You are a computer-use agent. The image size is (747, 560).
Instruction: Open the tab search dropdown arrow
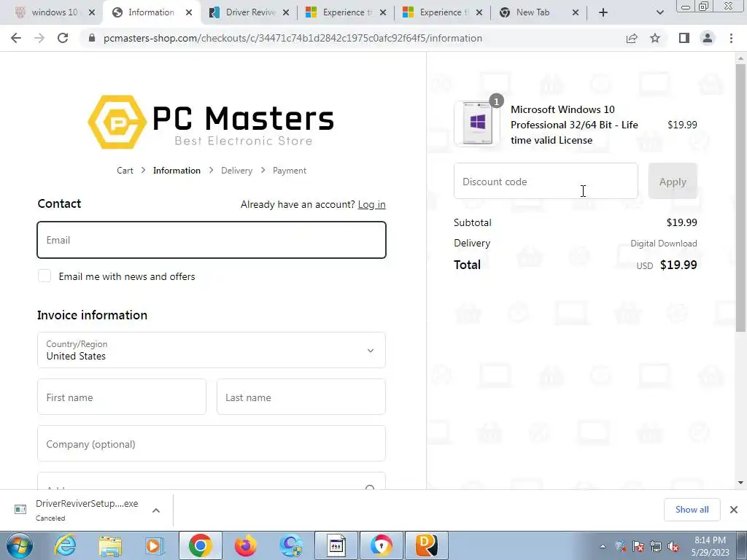click(x=659, y=12)
